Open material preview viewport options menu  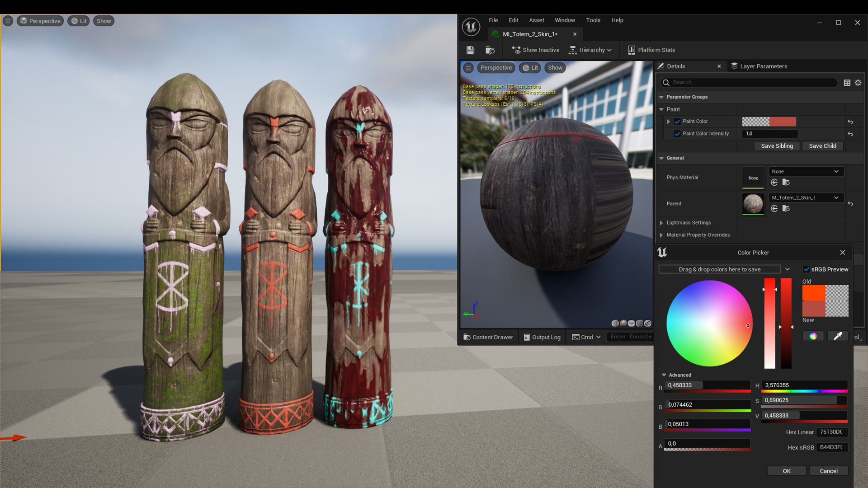pos(468,68)
